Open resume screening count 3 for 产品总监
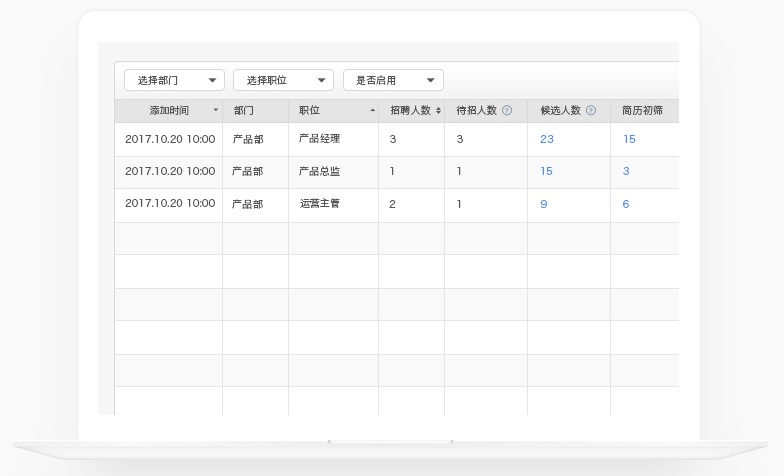This screenshot has width=784, height=476. 626,171
